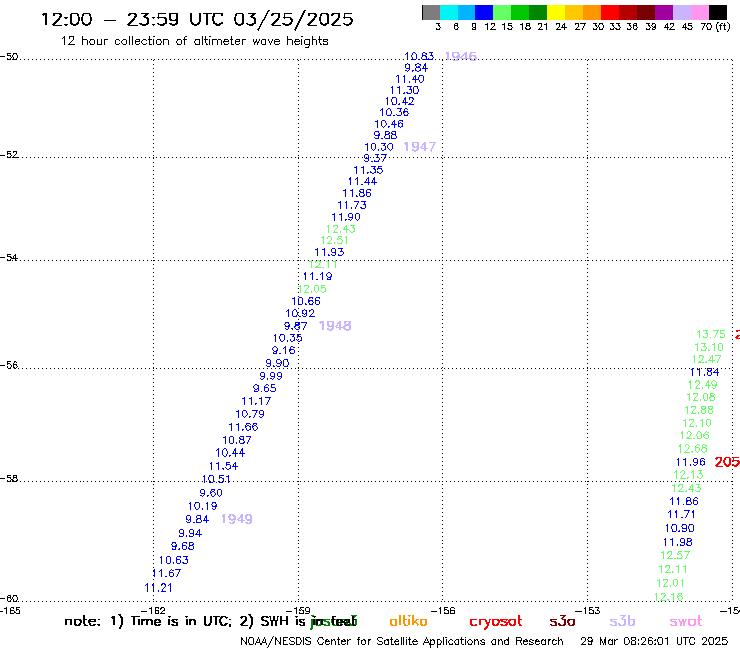740x650 pixels.
Task: Click the wave height value 11.96
Action: pyautogui.click(x=691, y=463)
